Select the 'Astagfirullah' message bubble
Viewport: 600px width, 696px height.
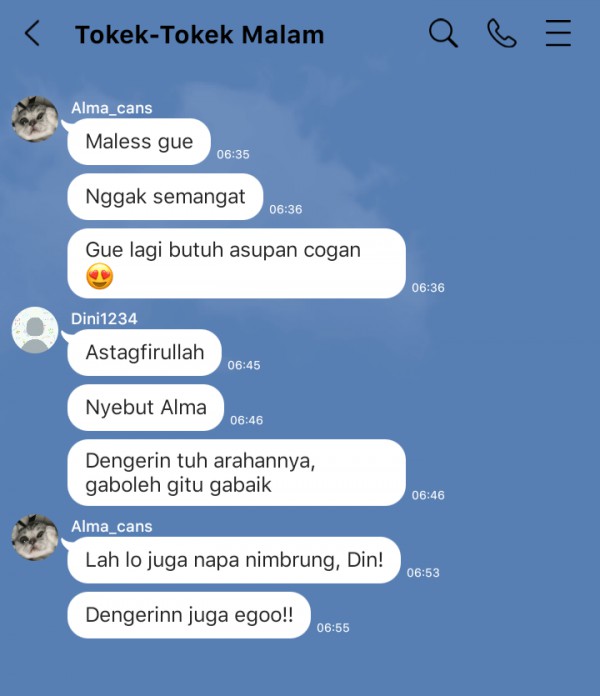point(144,352)
